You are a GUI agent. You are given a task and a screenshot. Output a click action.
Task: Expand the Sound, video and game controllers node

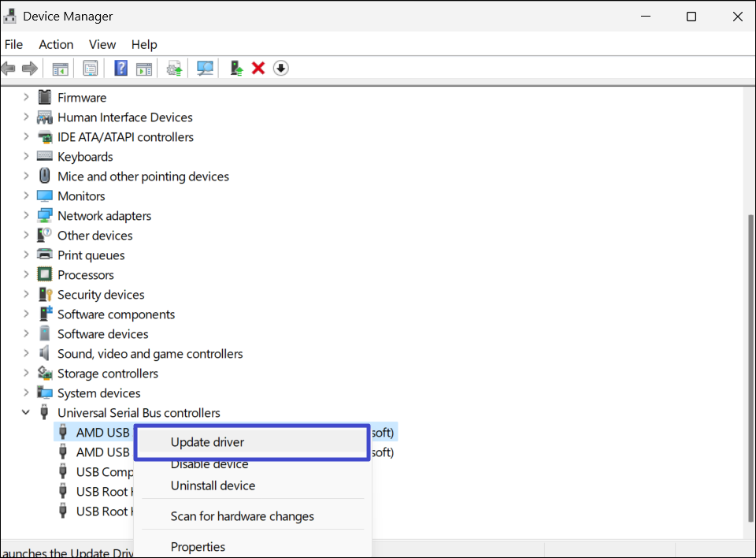(26, 353)
